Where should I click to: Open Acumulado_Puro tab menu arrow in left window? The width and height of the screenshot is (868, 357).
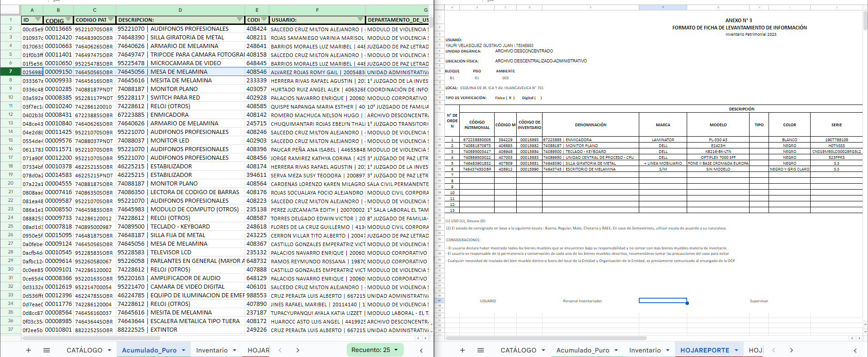pos(184,350)
